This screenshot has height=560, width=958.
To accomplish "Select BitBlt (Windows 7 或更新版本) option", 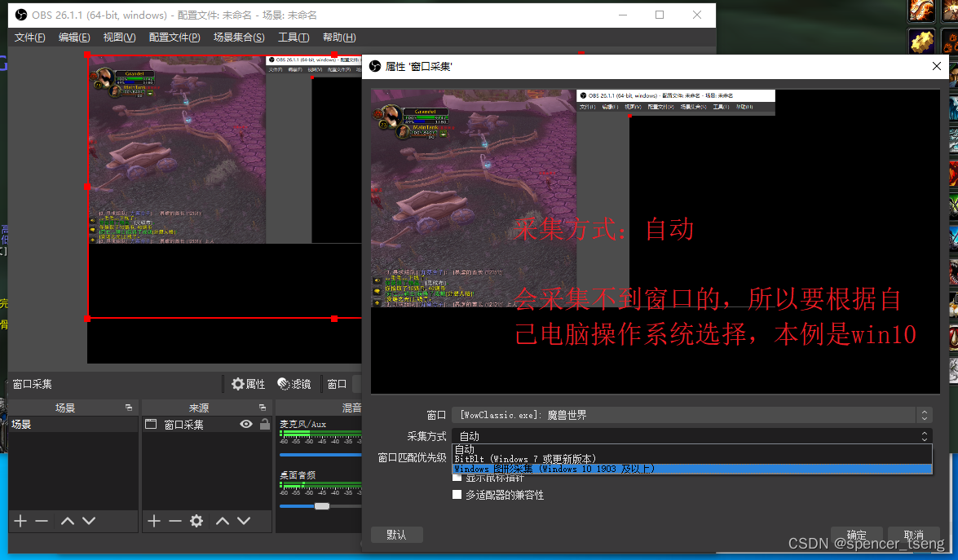I will pyautogui.click(x=692, y=459).
